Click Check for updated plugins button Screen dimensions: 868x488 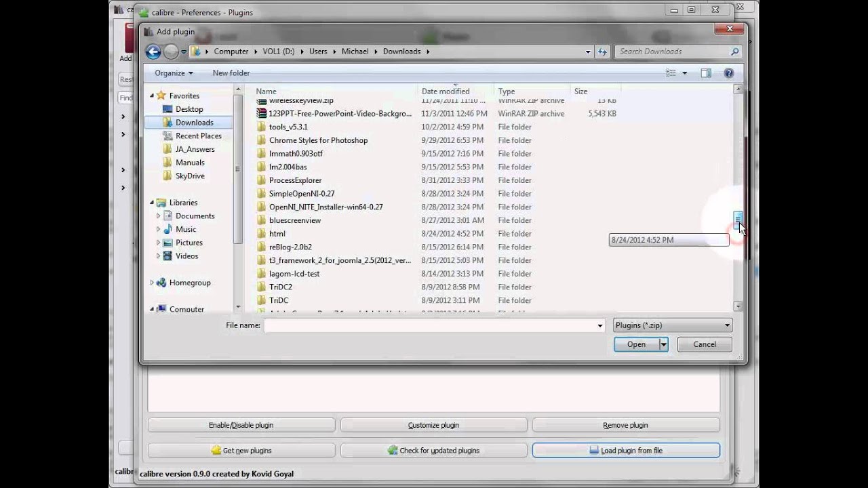[x=433, y=450]
